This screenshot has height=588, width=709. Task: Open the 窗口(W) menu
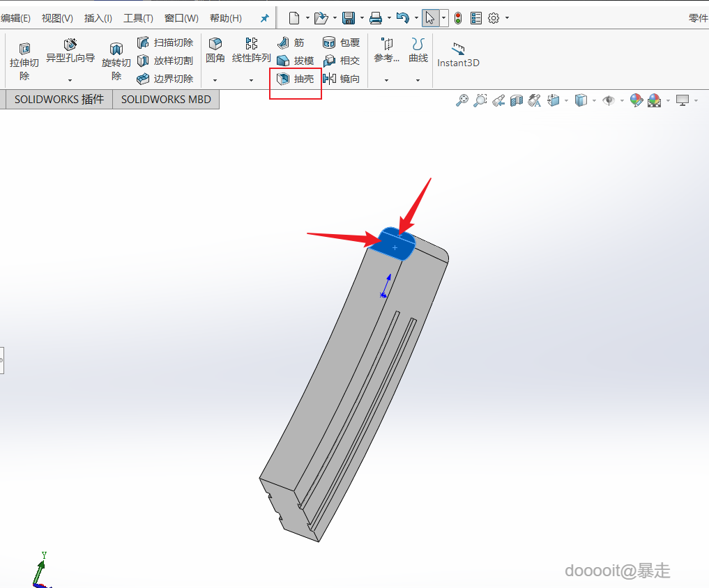181,18
